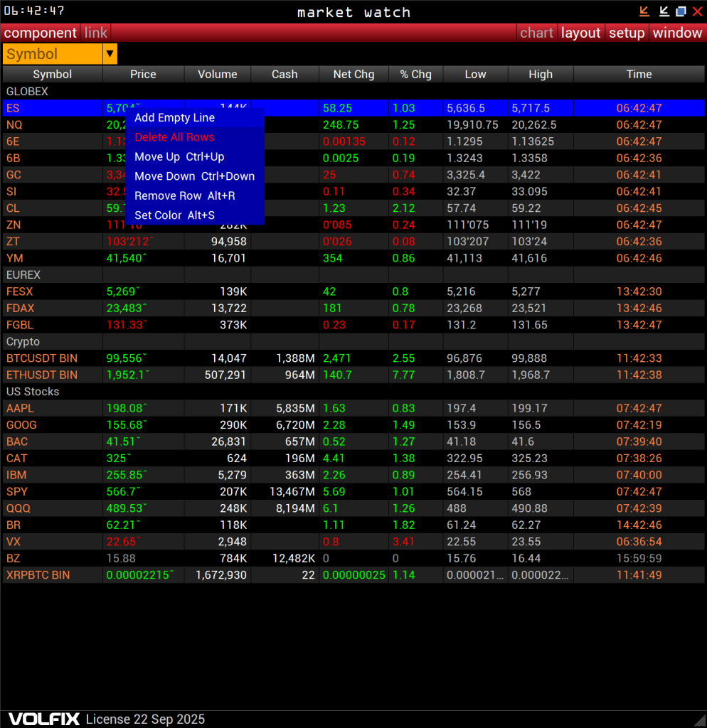Click the AAPL symbol cell

point(53,409)
